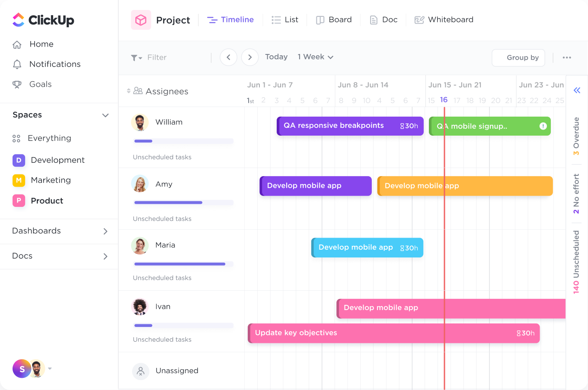
Task: Open Ivan's pink Develop mobile app task
Action: coord(451,308)
